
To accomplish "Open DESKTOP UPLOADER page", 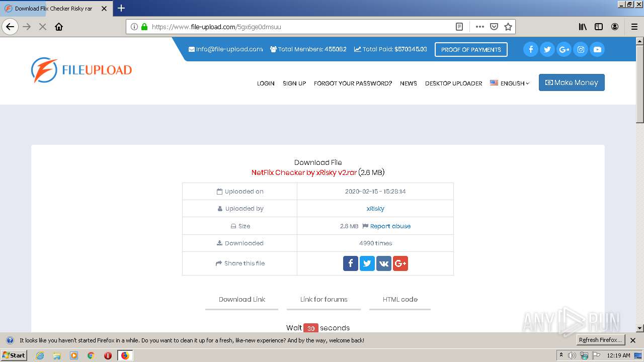I will [453, 83].
